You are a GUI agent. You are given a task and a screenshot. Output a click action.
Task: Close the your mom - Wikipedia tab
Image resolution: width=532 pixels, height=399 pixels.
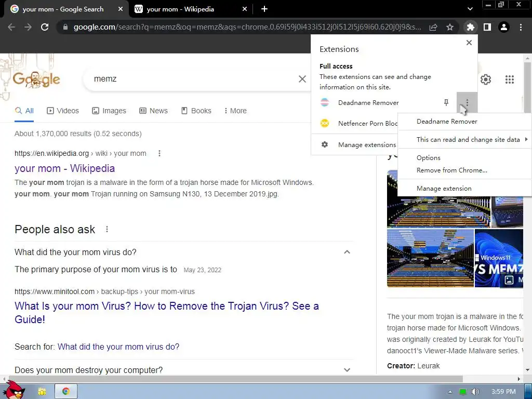245,9
